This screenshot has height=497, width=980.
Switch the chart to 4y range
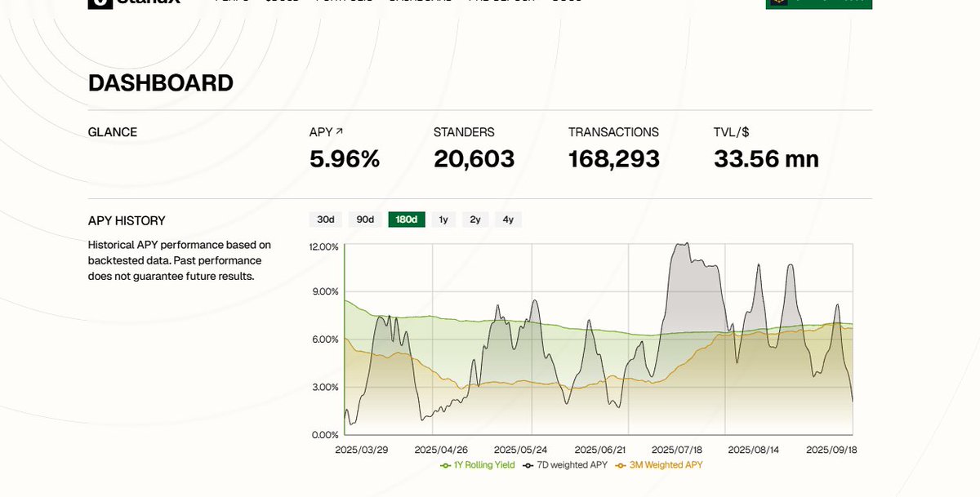point(508,220)
